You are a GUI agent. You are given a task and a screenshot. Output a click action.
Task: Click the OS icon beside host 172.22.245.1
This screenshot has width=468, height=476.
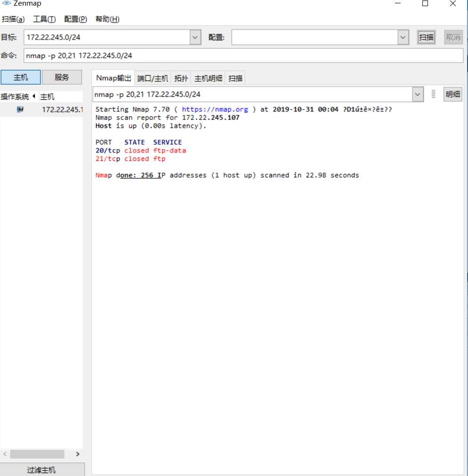(20, 109)
